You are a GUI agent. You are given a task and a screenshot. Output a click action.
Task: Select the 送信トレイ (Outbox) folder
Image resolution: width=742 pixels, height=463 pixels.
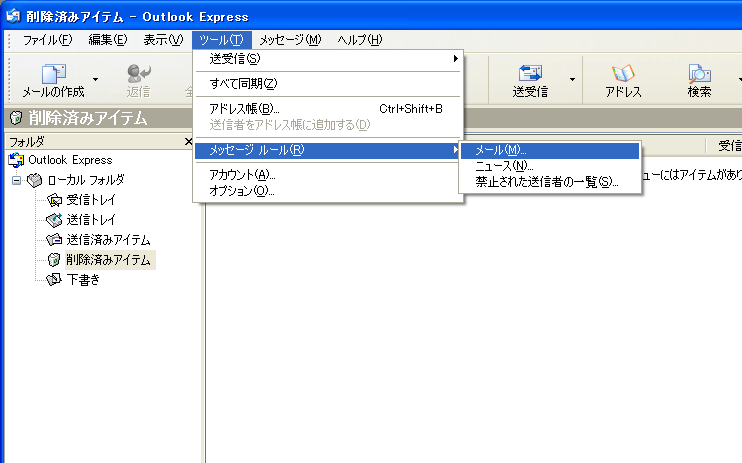93,220
